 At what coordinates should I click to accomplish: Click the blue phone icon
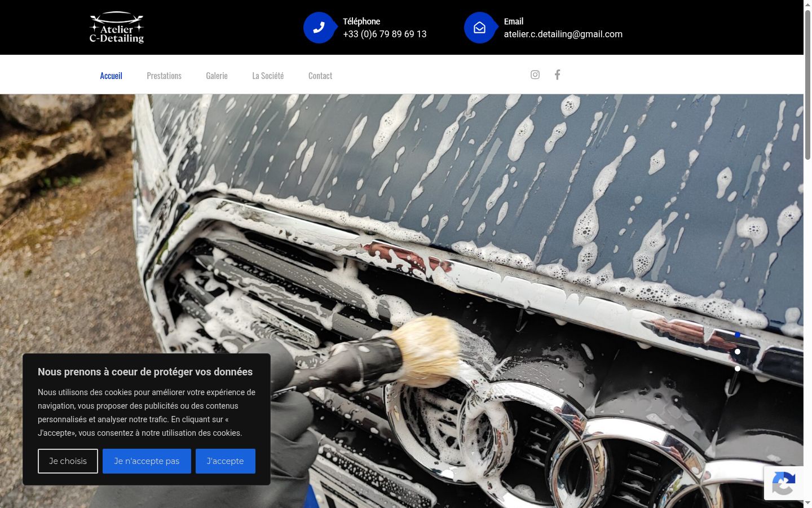click(x=319, y=28)
